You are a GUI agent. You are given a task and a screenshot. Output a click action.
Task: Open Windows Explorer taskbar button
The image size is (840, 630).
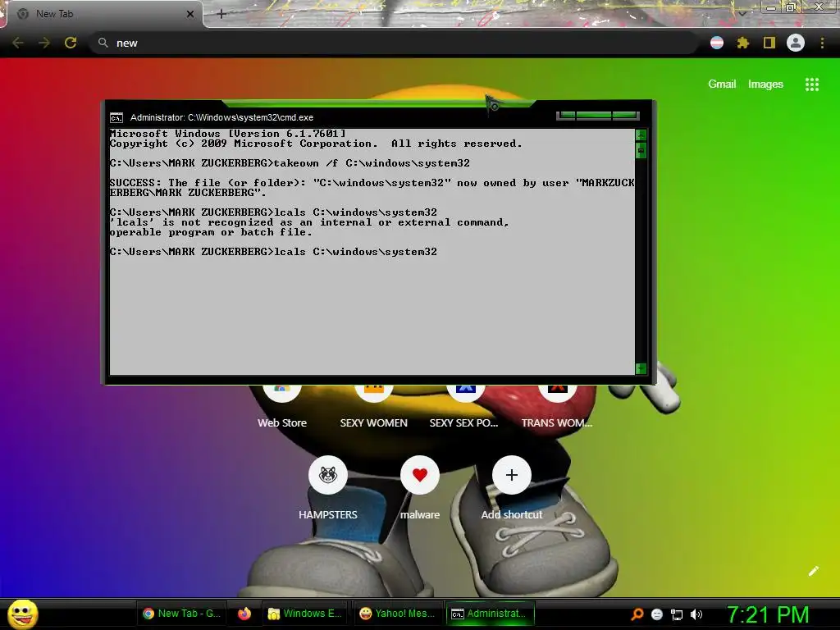[x=305, y=614]
